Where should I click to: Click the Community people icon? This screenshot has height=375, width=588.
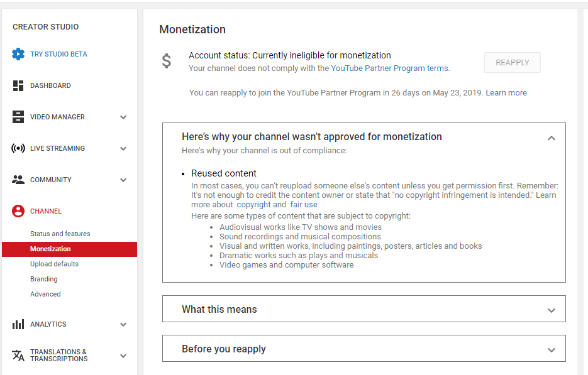(18, 180)
